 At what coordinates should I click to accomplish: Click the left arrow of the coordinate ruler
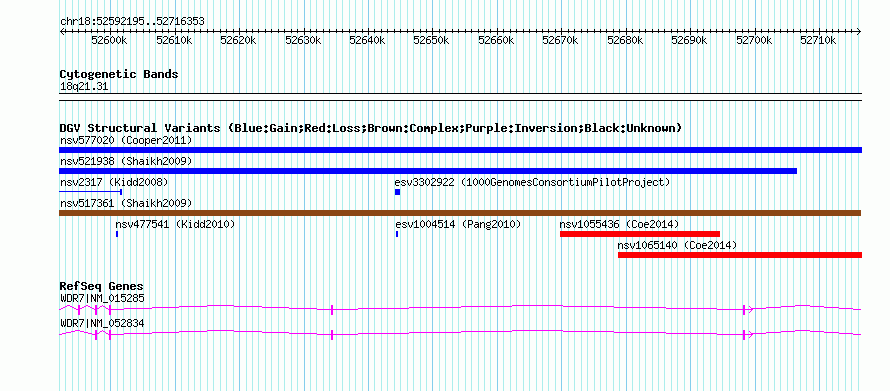62,32
